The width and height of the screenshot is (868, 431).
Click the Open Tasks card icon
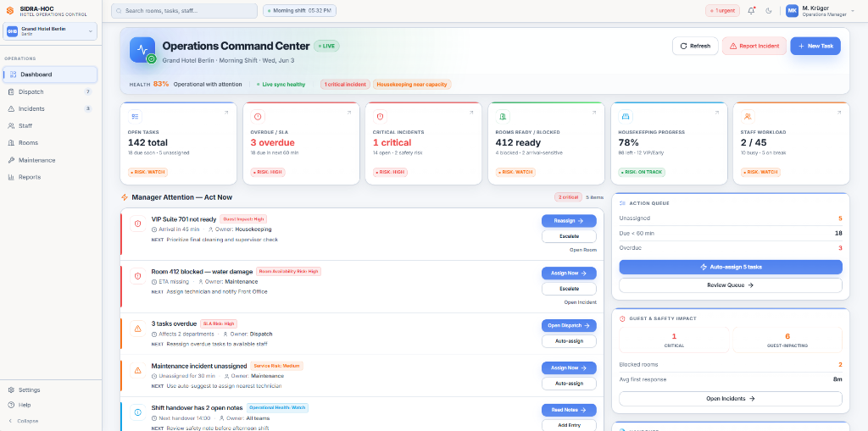135,116
